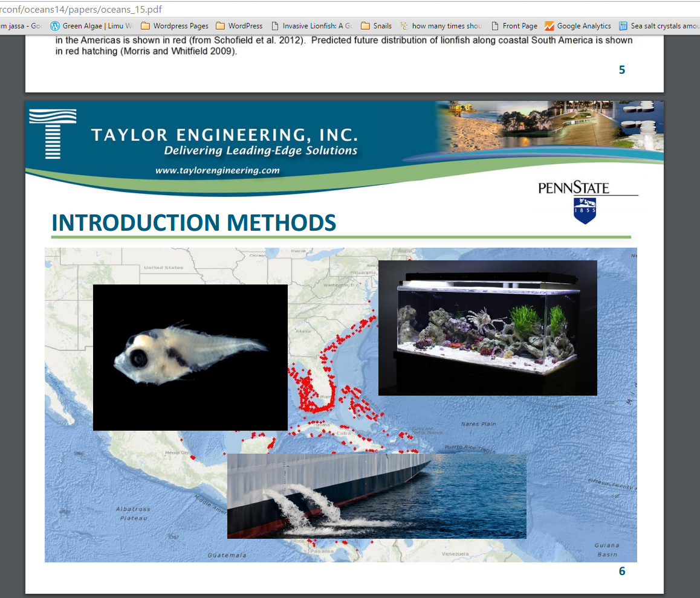Click the larval fish photo
This screenshot has height=598, width=700.
tap(190, 357)
